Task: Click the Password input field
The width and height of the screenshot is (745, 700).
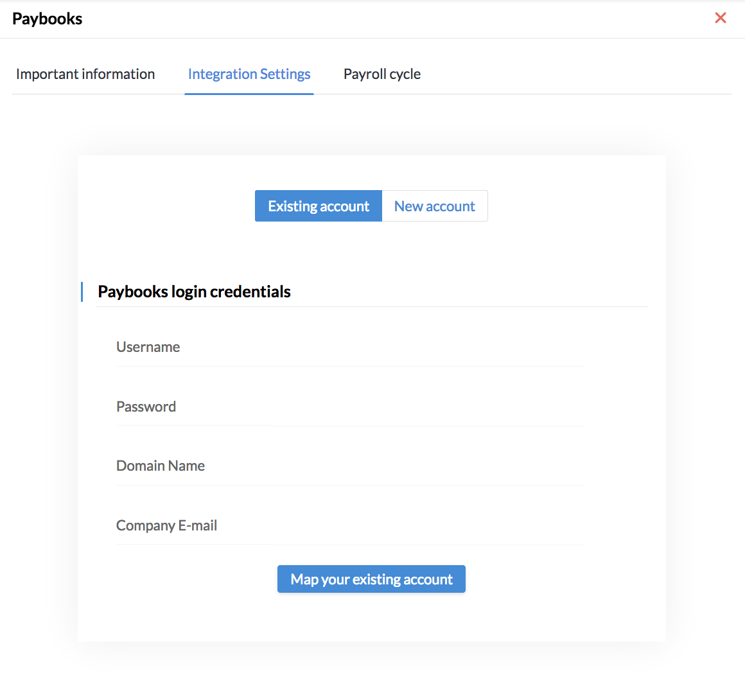Action: pyautogui.click(x=350, y=407)
